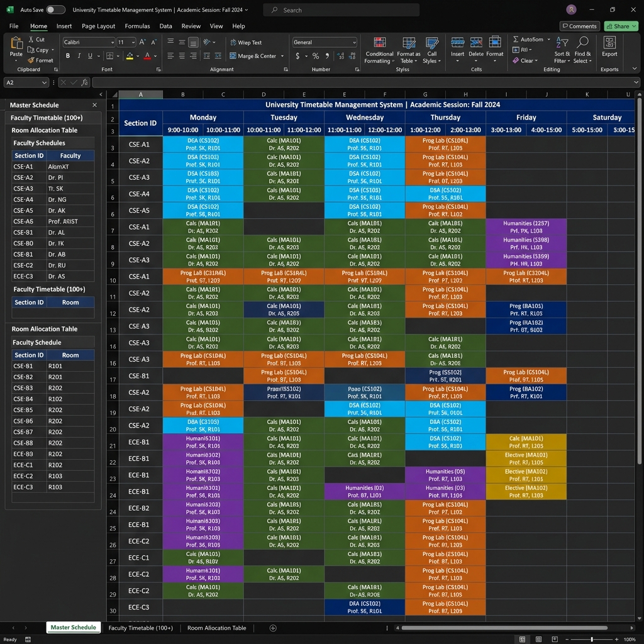Apply Bold formatting
Viewport: 644px width, 644px height.
pyautogui.click(x=68, y=56)
